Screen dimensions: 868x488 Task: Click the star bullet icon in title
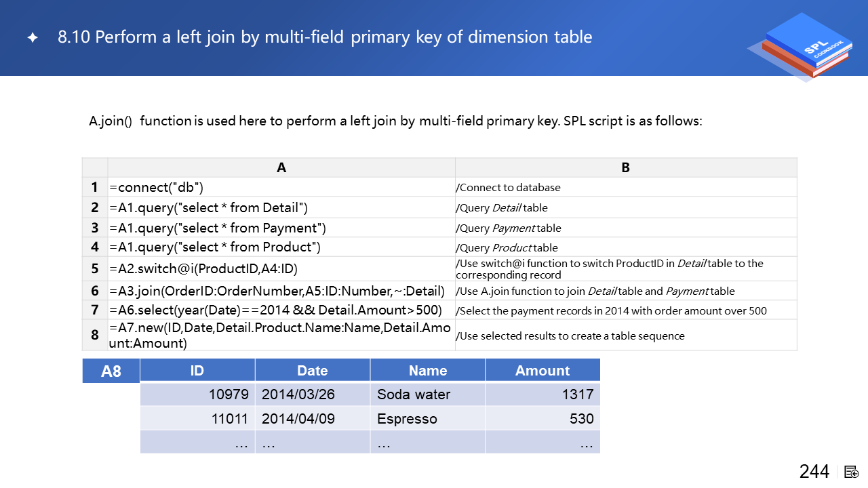(x=32, y=38)
